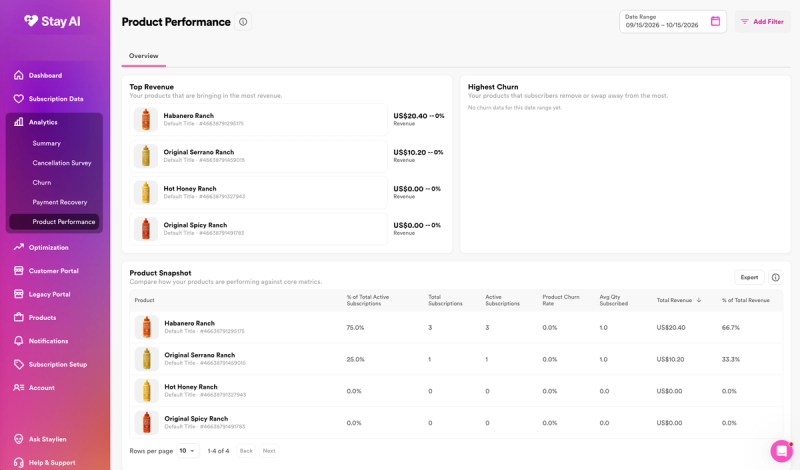Click the 1-4 of 4 pagination text
800x470 pixels.
(218, 451)
